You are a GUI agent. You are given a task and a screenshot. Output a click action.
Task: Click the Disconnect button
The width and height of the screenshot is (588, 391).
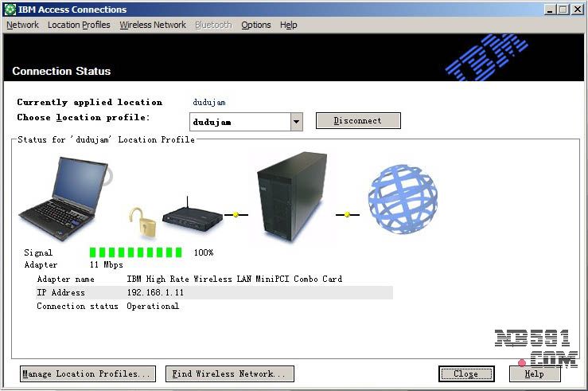[x=358, y=121]
